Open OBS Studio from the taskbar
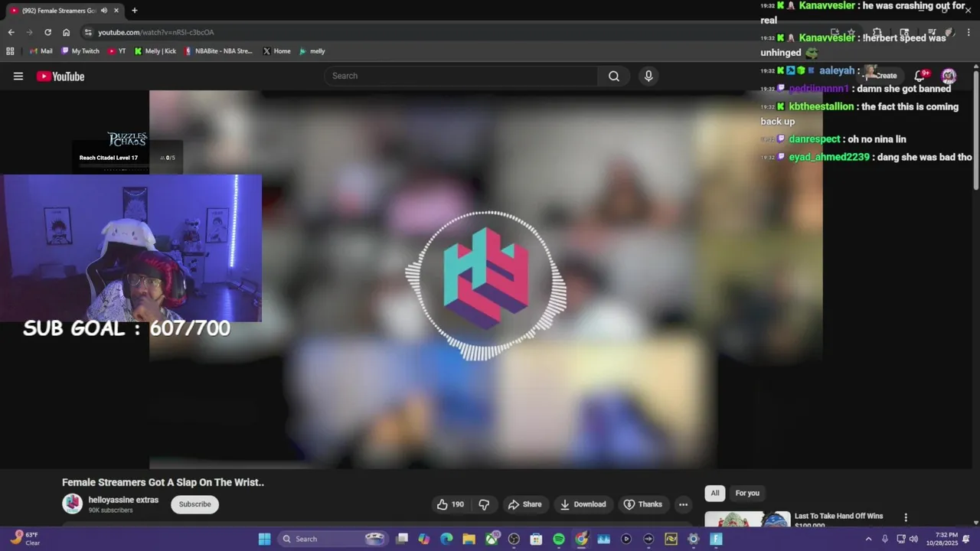 tap(514, 539)
